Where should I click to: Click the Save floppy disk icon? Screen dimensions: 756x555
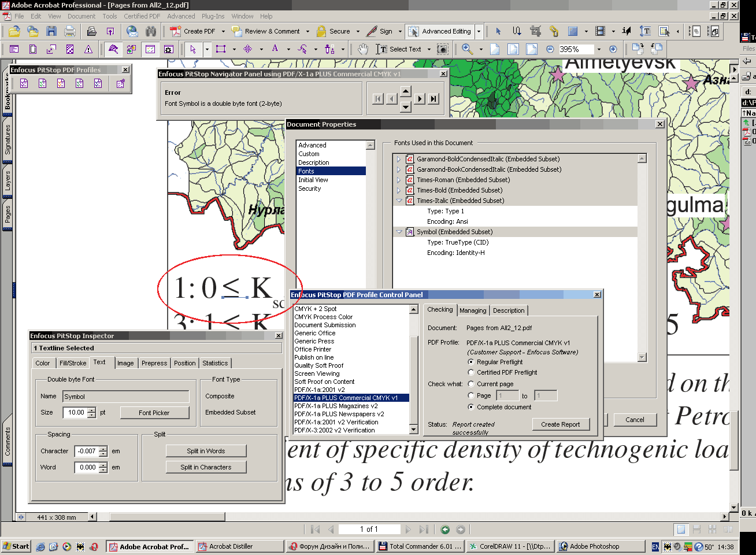pyautogui.click(x=51, y=31)
